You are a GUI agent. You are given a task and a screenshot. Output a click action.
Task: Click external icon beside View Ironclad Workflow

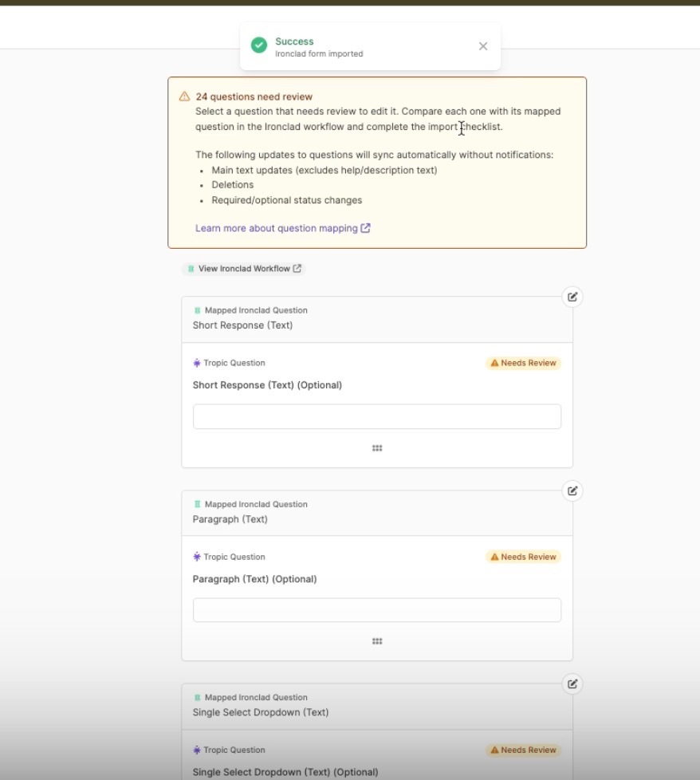coord(297,269)
